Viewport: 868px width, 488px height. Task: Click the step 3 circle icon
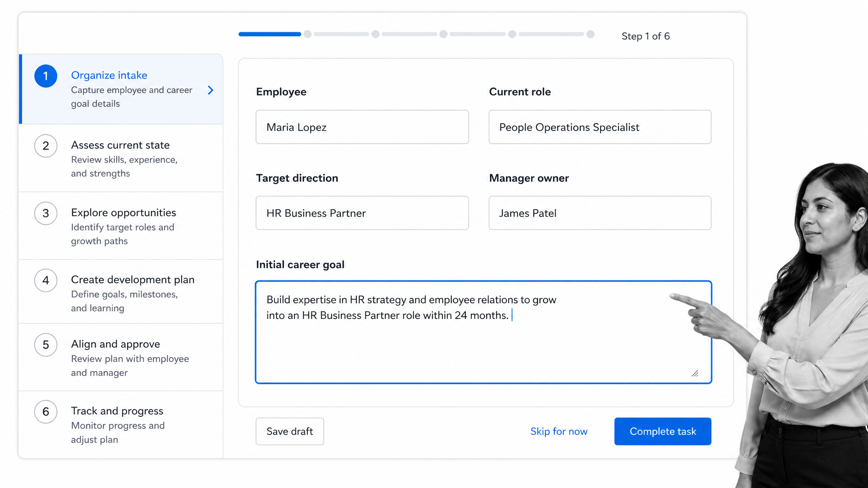pos(46,213)
